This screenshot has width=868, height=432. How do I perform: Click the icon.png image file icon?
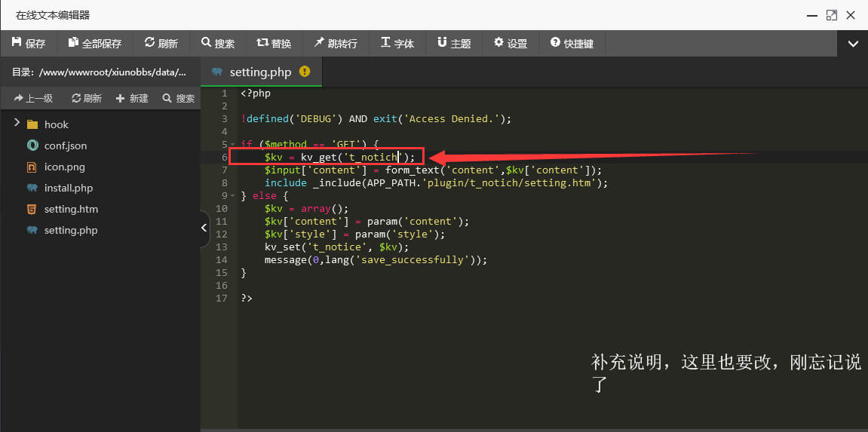pos(32,167)
